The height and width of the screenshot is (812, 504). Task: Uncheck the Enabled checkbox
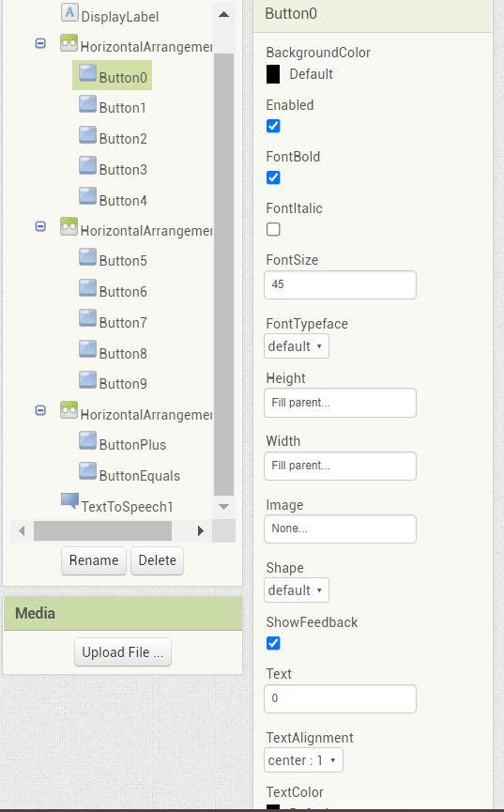point(273,126)
